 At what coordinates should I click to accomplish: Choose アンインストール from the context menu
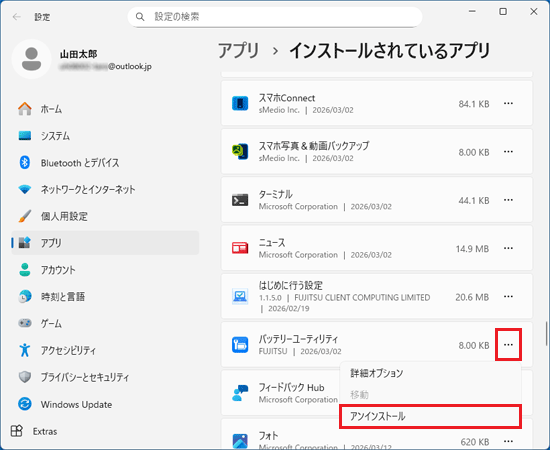click(430, 416)
